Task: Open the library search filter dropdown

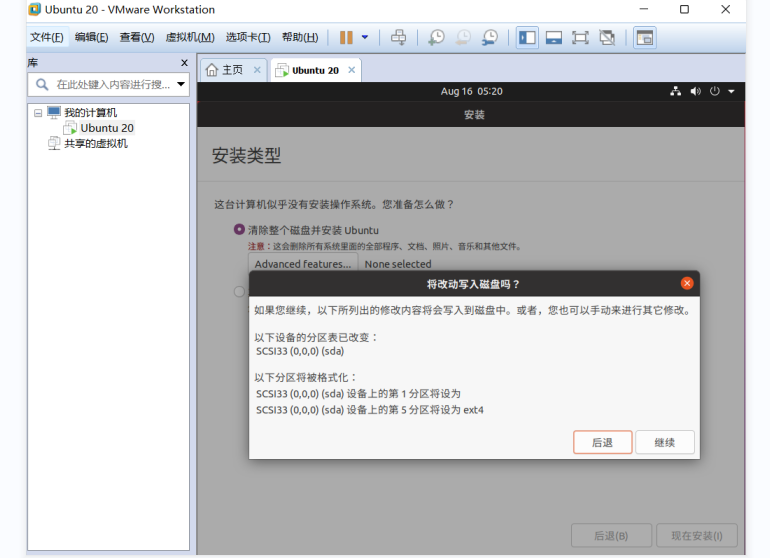Action: coord(181,84)
